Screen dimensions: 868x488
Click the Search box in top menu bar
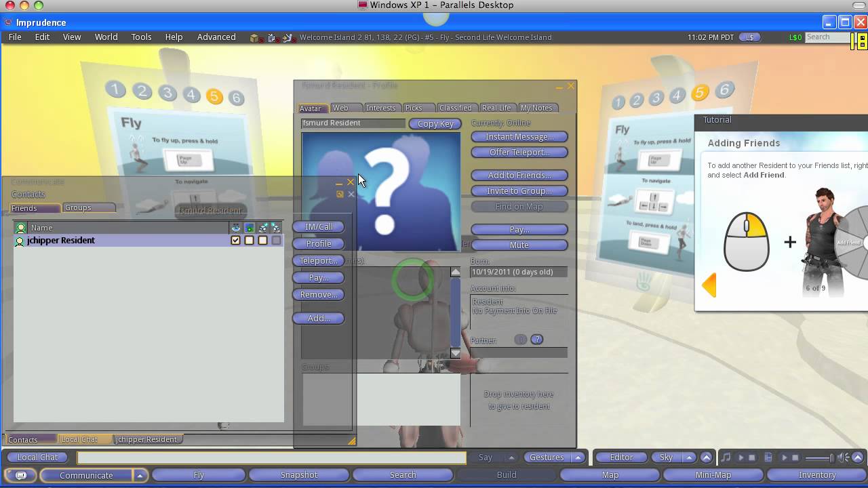coord(827,37)
